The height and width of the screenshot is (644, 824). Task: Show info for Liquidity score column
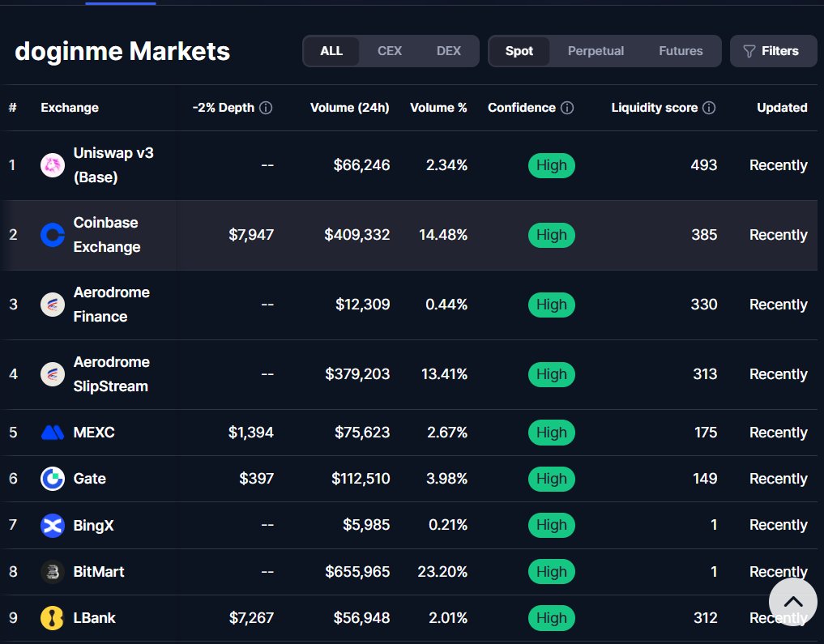point(709,108)
